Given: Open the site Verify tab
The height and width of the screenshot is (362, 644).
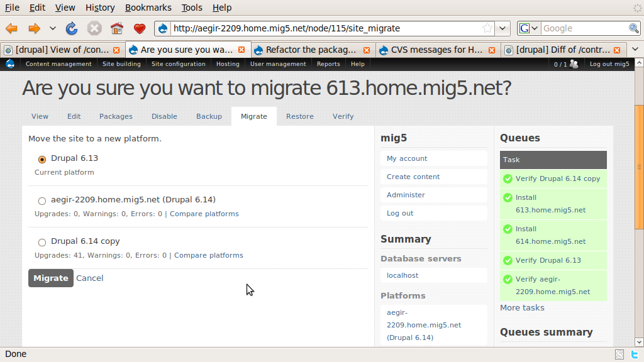Looking at the screenshot, I should pos(343,116).
